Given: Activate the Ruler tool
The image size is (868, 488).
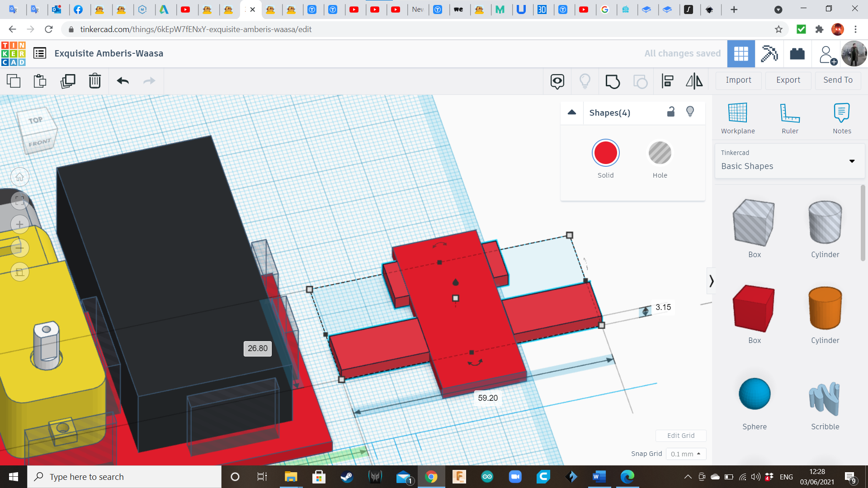Looking at the screenshot, I should click(790, 118).
